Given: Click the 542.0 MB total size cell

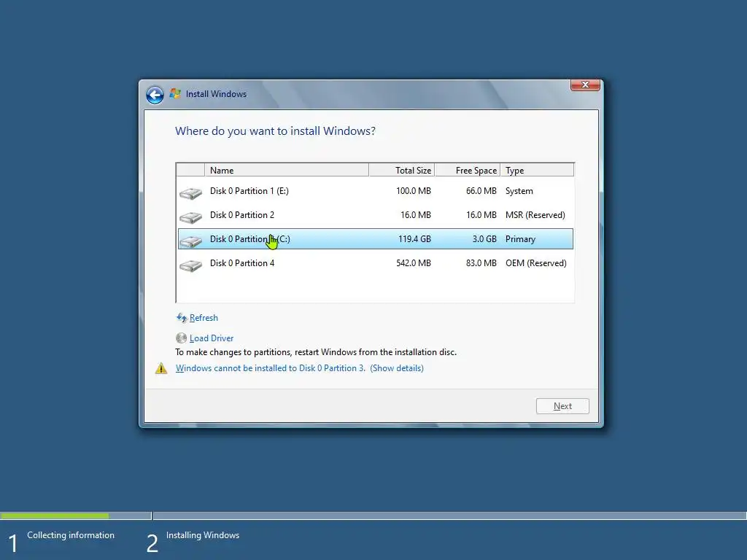Looking at the screenshot, I should tap(414, 262).
